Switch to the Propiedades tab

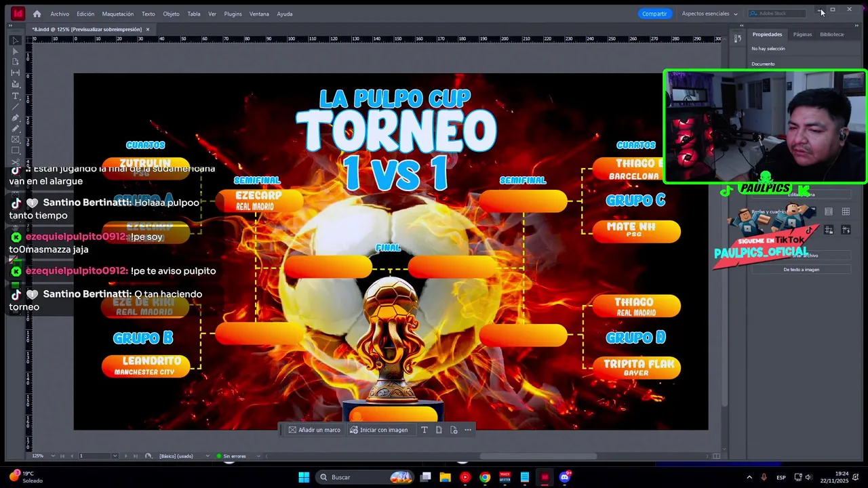pyautogui.click(x=767, y=34)
